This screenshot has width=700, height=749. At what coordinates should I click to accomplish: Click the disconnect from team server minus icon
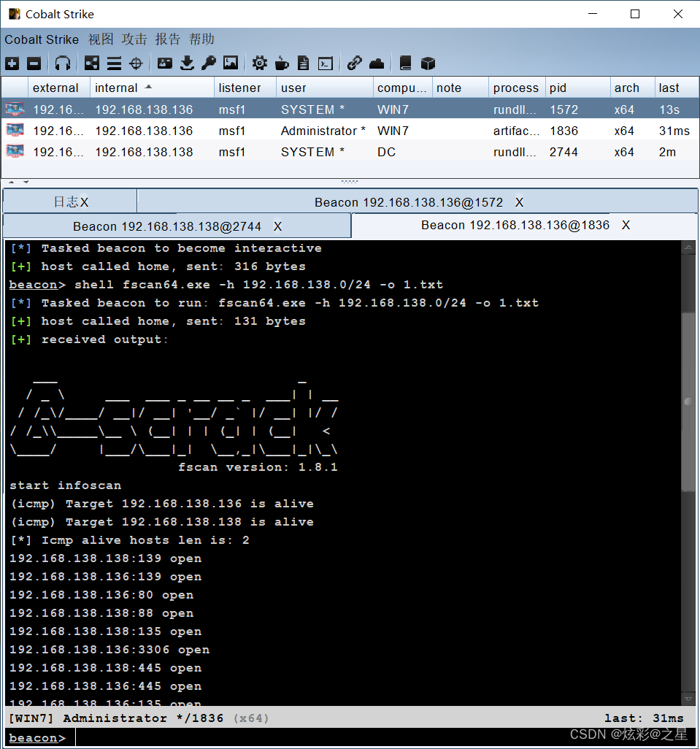[34, 63]
